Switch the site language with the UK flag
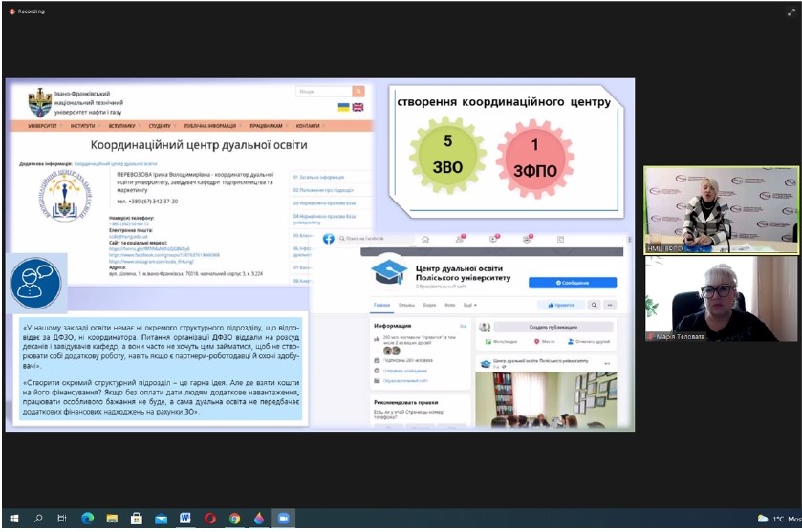The height and width of the screenshot is (532, 802). point(358,107)
